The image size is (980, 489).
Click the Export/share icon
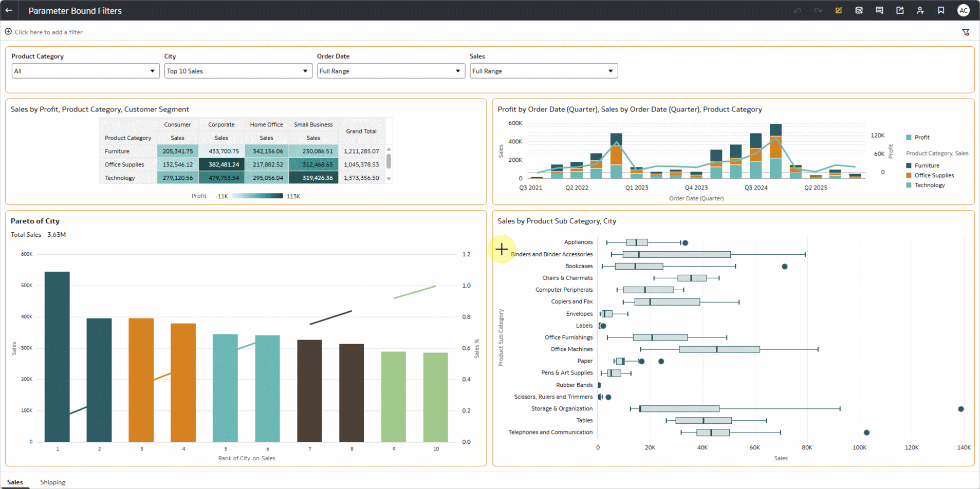pyautogui.click(x=900, y=10)
